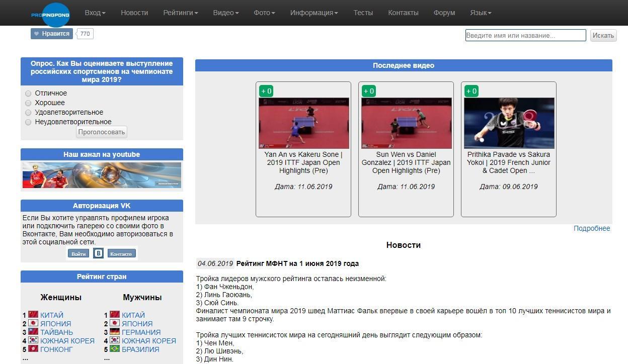
Task: Expand the Рейтинги dropdown menu
Action: (x=180, y=13)
